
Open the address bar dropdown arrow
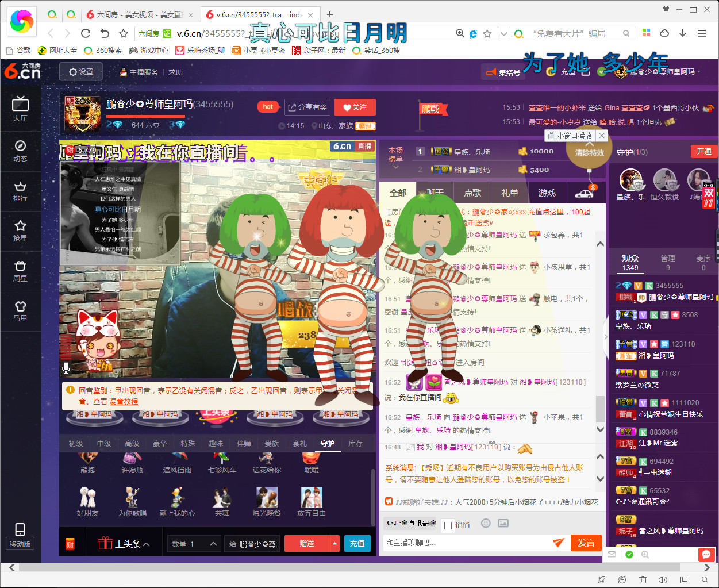click(503, 34)
